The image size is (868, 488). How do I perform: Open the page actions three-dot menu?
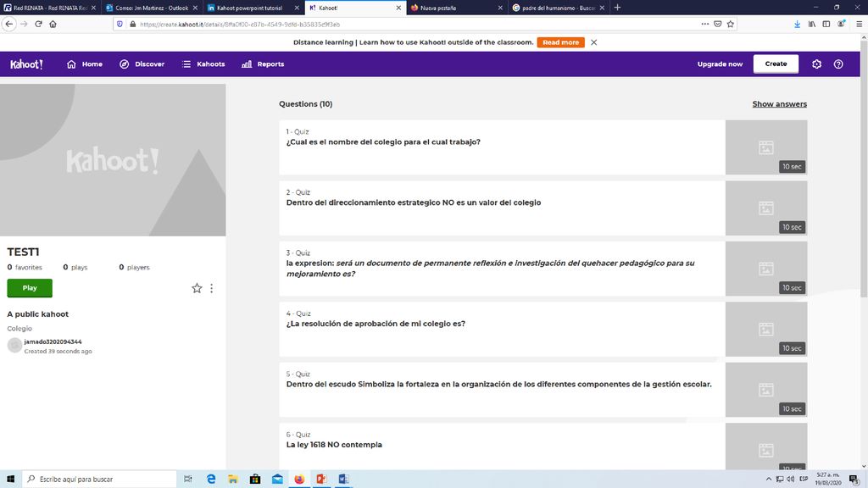704,25
